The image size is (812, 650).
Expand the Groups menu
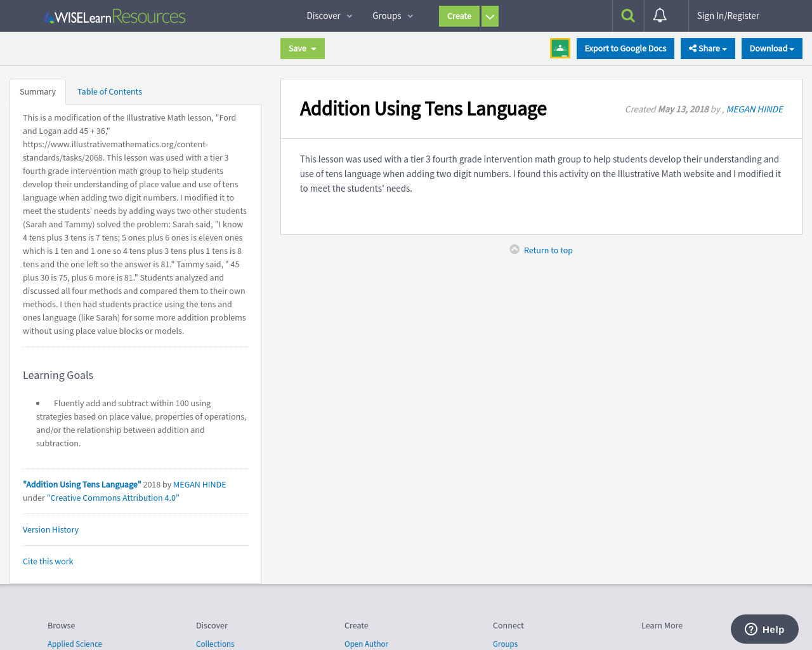coord(391,16)
